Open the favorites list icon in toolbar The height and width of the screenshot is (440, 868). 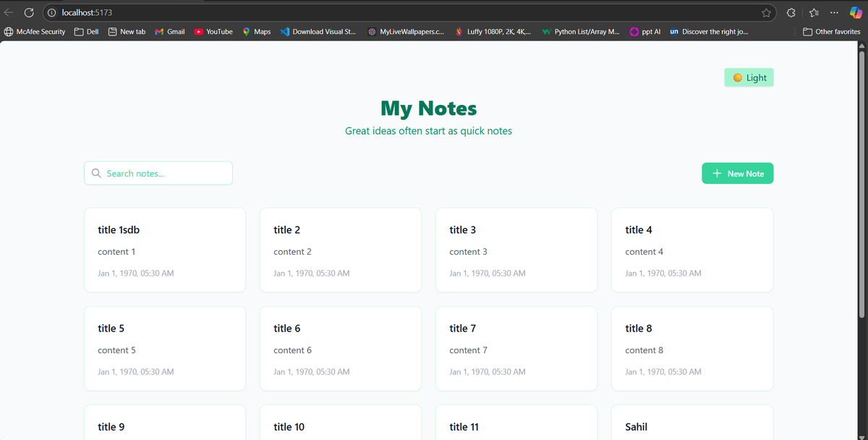pos(813,12)
